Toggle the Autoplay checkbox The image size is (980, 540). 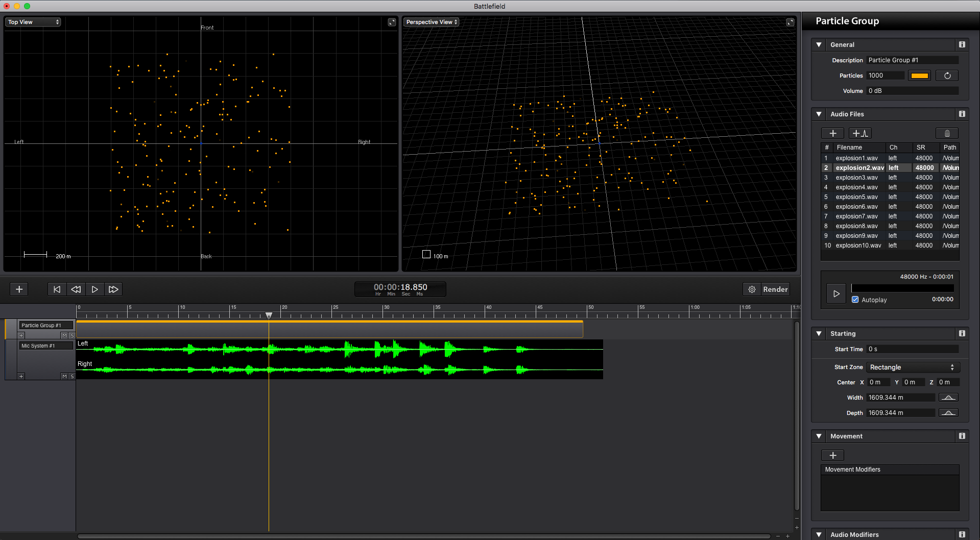coord(855,300)
